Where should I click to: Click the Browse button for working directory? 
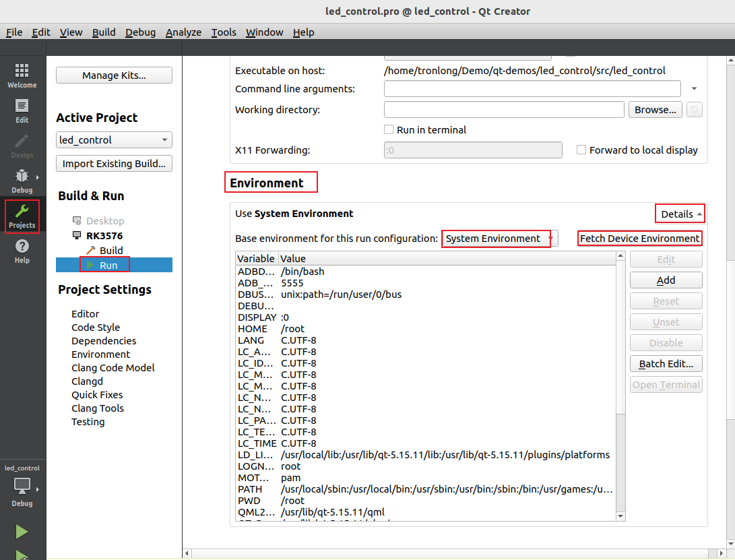pyautogui.click(x=655, y=110)
